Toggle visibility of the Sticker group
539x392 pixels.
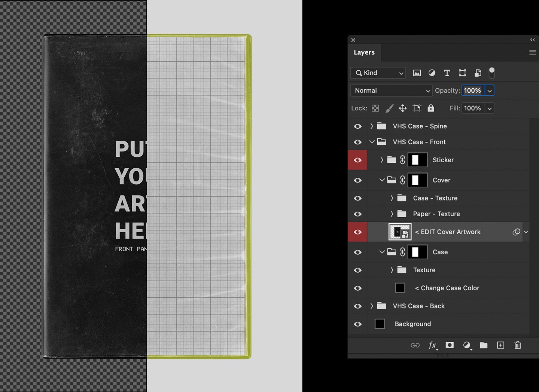tap(357, 160)
